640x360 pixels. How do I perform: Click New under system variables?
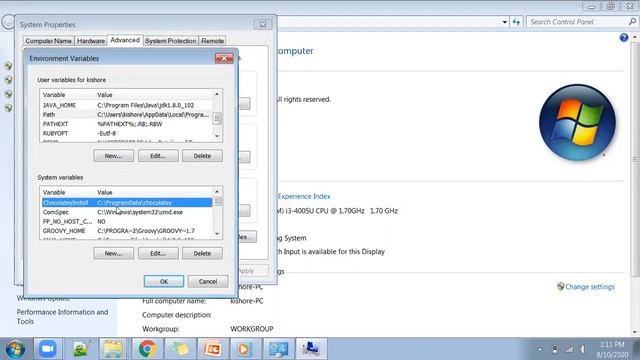pos(113,253)
